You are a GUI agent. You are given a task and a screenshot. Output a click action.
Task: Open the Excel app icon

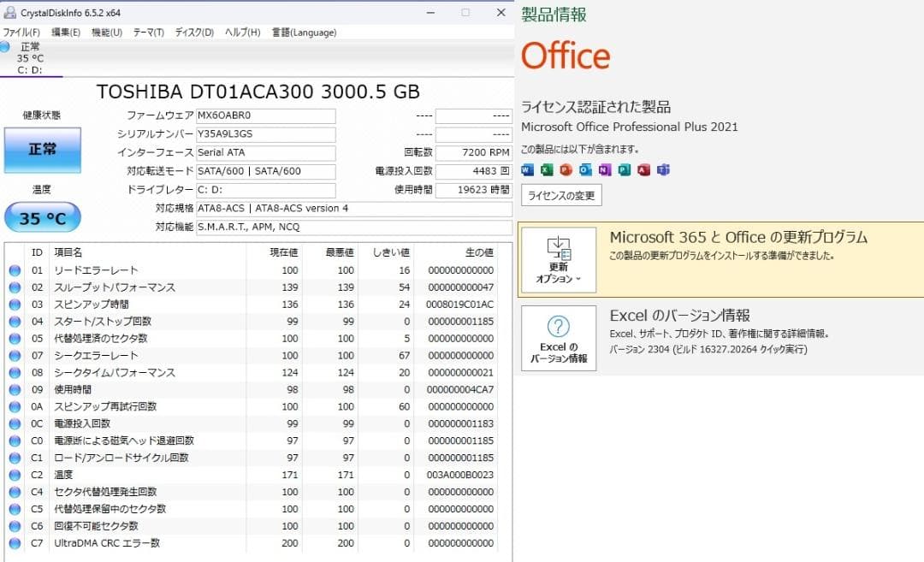click(x=546, y=169)
